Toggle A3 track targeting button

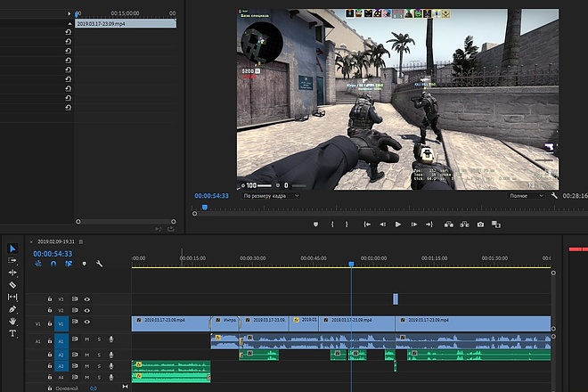[x=61, y=366]
